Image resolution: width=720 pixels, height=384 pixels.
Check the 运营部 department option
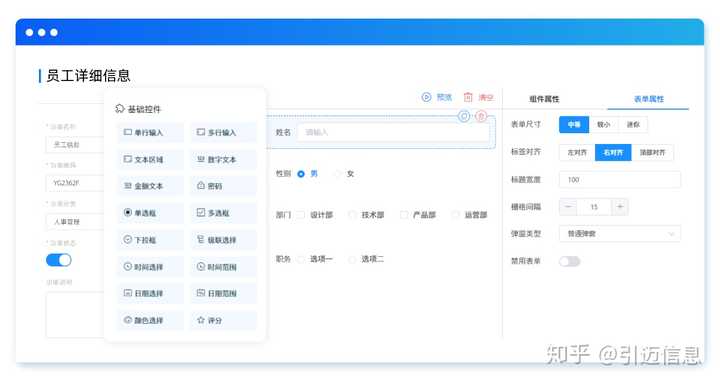tap(456, 215)
